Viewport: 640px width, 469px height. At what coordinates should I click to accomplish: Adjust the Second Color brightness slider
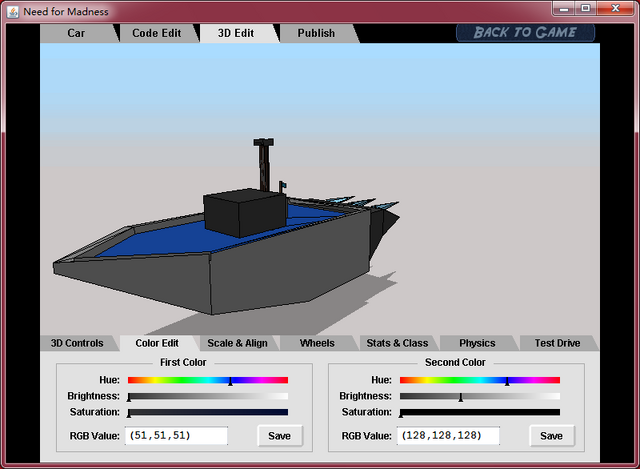(x=480, y=396)
